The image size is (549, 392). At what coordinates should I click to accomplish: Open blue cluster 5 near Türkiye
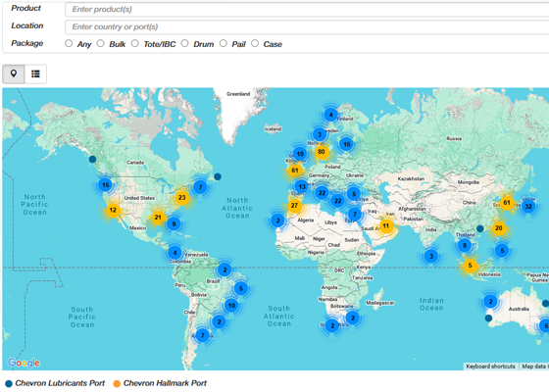pyautogui.click(x=354, y=194)
